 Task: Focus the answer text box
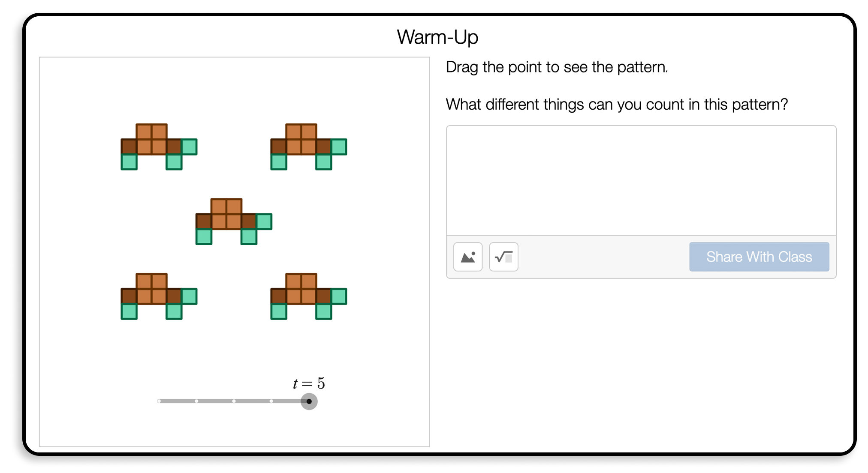641,180
